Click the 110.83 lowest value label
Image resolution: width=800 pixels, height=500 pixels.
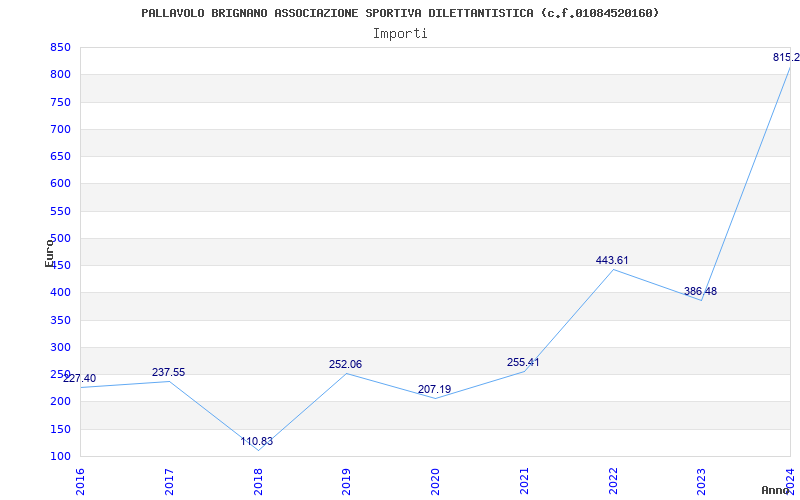point(256,442)
